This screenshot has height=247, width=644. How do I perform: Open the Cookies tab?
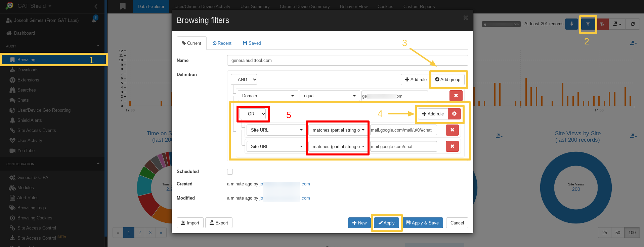(x=385, y=6)
